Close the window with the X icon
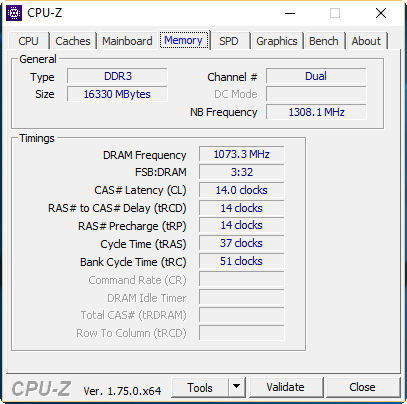This screenshot has height=404, width=407. [381, 13]
